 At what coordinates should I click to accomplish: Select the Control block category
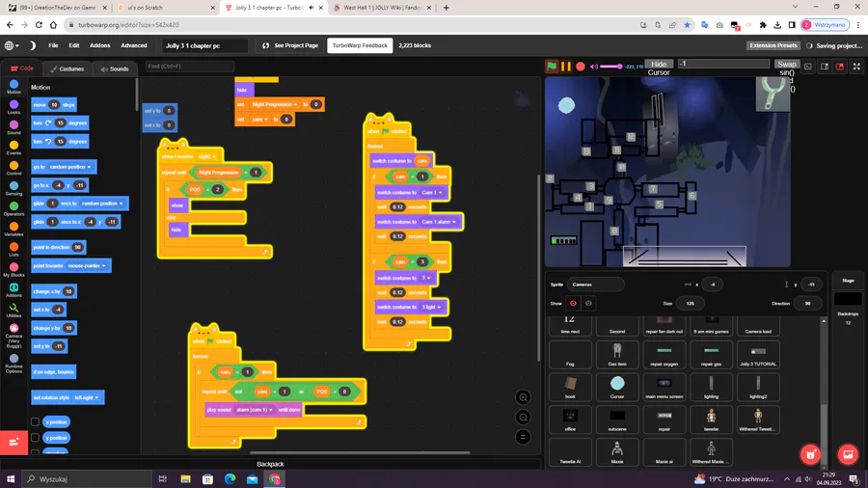coord(14,169)
